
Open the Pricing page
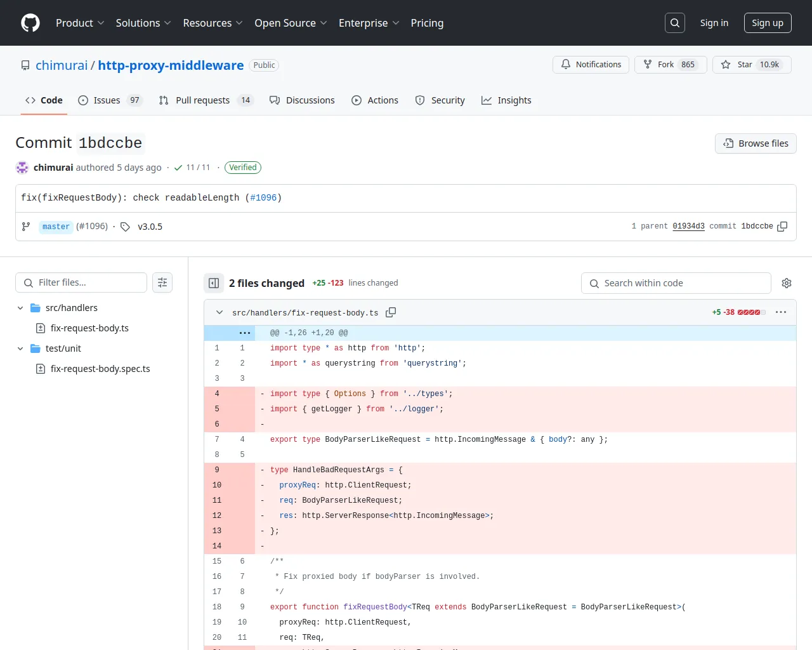427,23
